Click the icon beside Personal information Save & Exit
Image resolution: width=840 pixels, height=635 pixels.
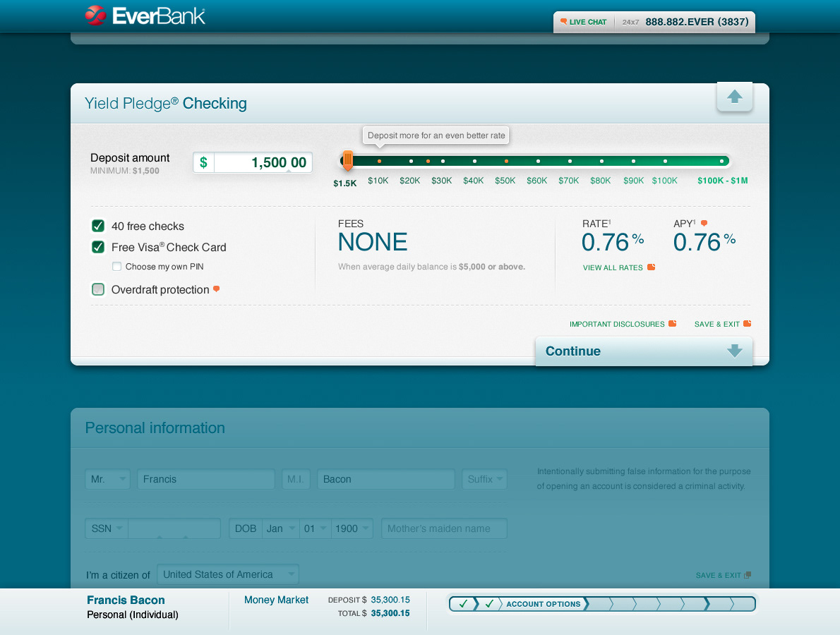coord(748,575)
